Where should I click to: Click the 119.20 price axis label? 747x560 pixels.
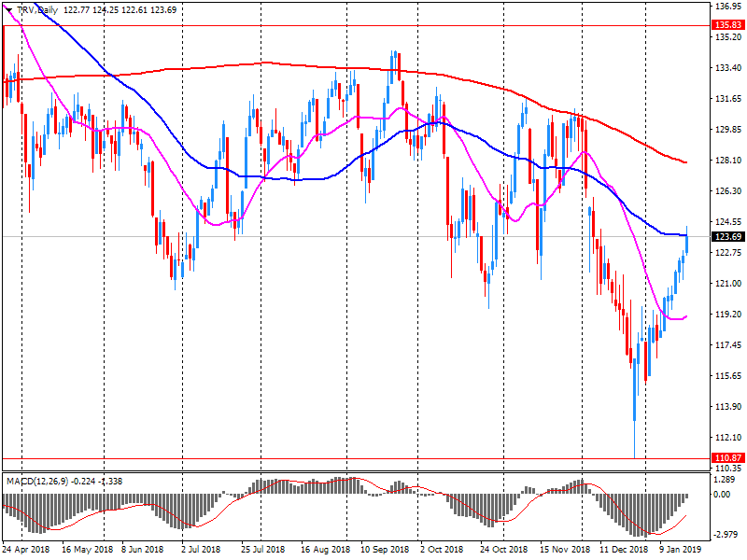click(728, 315)
